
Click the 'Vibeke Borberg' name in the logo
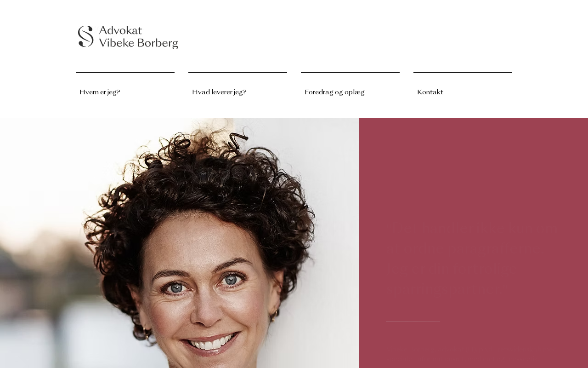(139, 43)
